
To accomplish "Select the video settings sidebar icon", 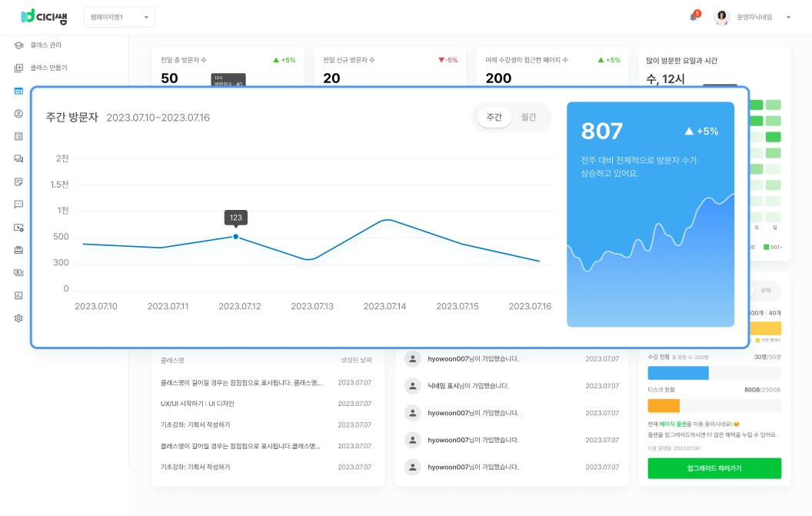I will pos(18,228).
